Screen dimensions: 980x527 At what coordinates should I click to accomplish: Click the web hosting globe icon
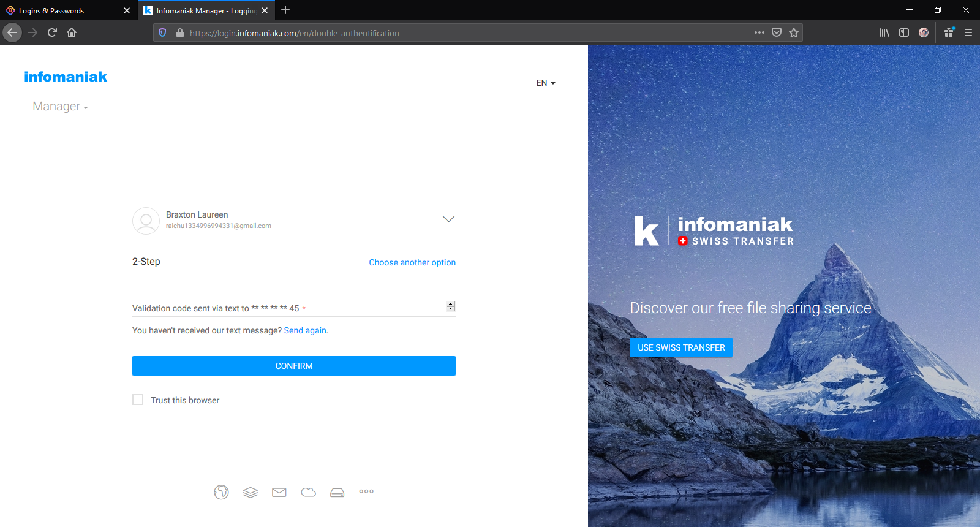tap(221, 492)
